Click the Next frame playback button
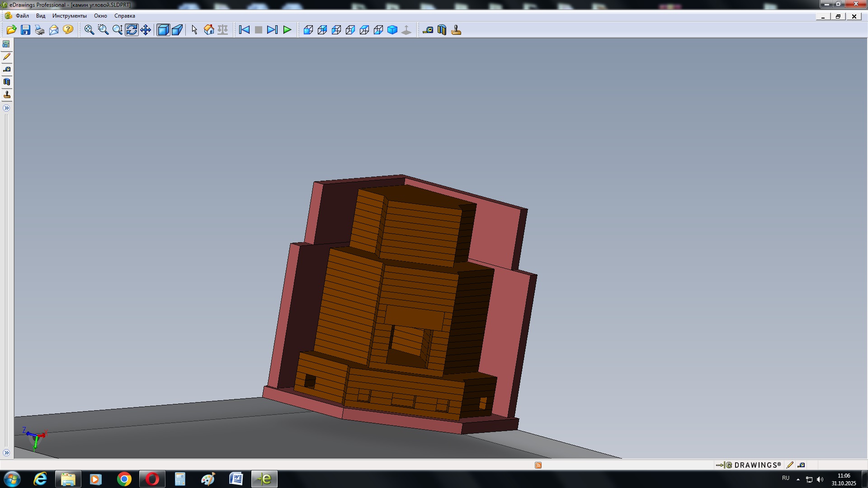 pyautogui.click(x=272, y=30)
